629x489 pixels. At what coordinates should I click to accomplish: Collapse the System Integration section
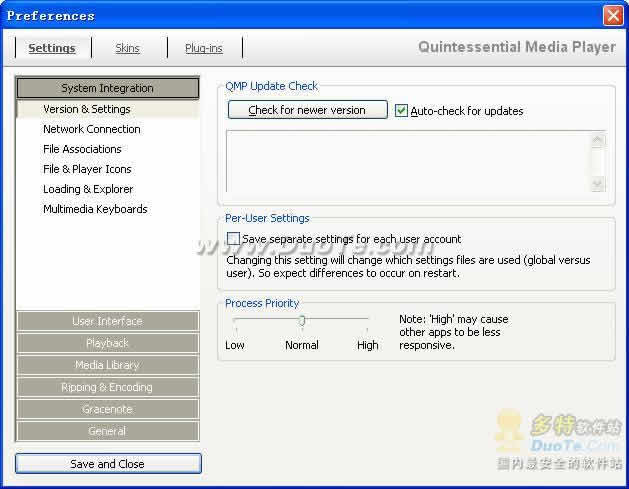(x=108, y=88)
